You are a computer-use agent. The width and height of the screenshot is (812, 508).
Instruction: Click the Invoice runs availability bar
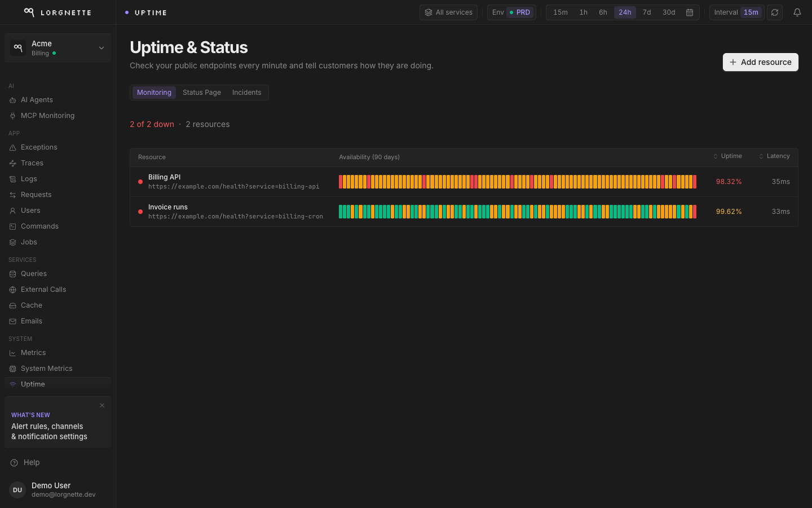coord(518,212)
